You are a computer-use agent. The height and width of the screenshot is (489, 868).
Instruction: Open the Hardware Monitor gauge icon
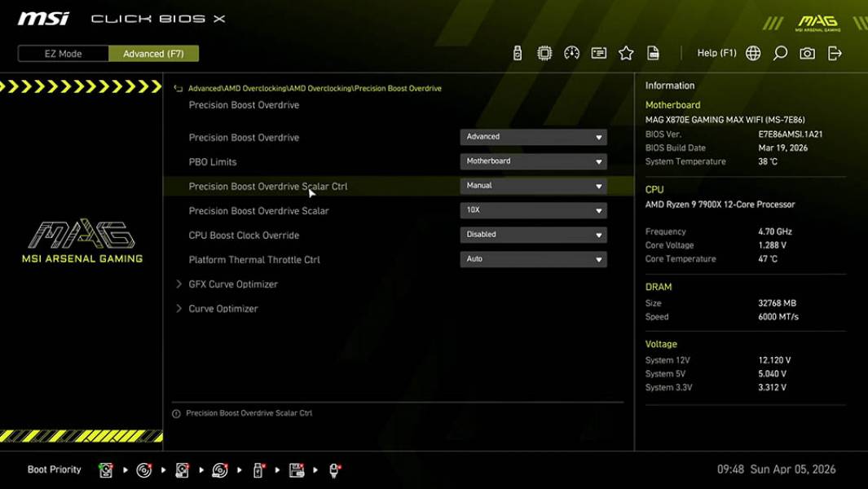571,52
